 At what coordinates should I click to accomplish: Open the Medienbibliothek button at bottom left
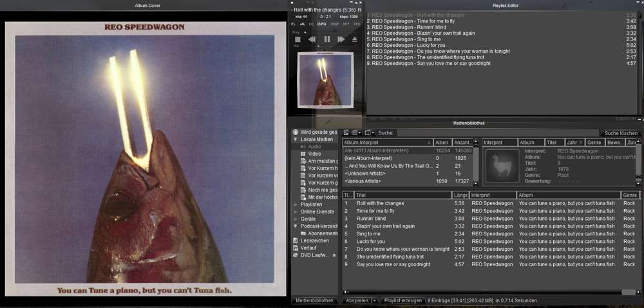[314, 300]
